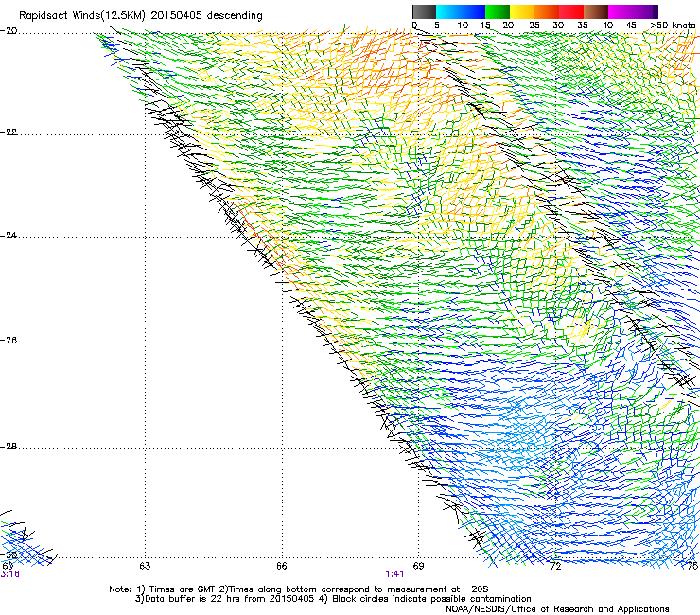The width and height of the screenshot is (700, 615).
Task: Click the cyan 5-10 knots color swatch
Action: click(x=447, y=11)
